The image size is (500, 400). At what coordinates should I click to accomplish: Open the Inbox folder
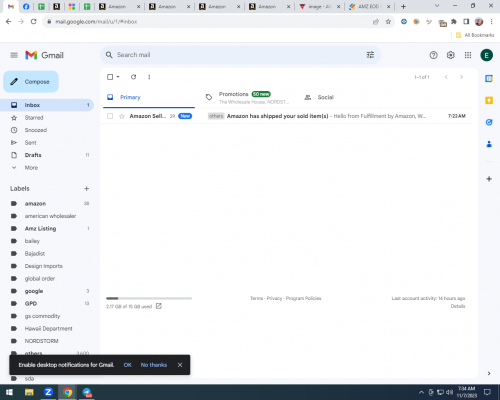tap(47, 105)
